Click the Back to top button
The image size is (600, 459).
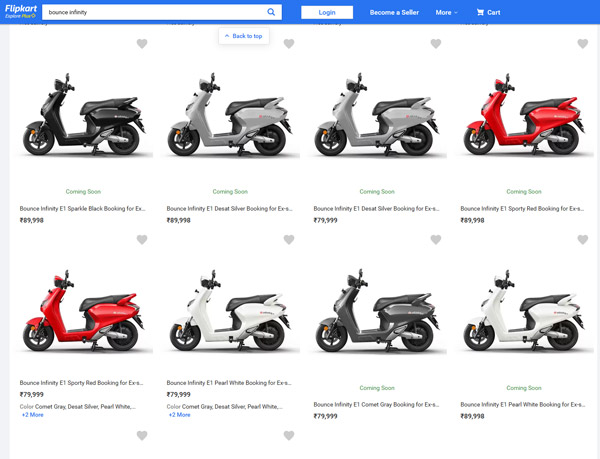coord(243,36)
